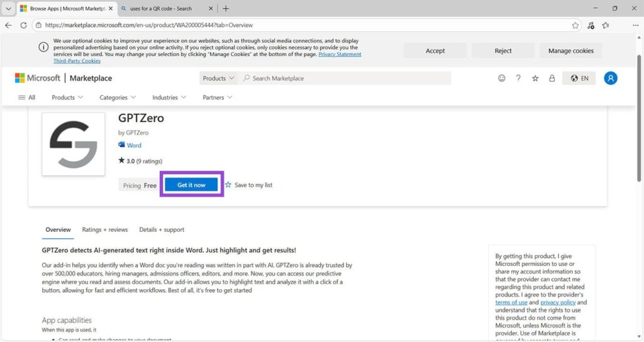Click the Marketplace header title
The width and height of the screenshot is (644, 342).
point(91,78)
